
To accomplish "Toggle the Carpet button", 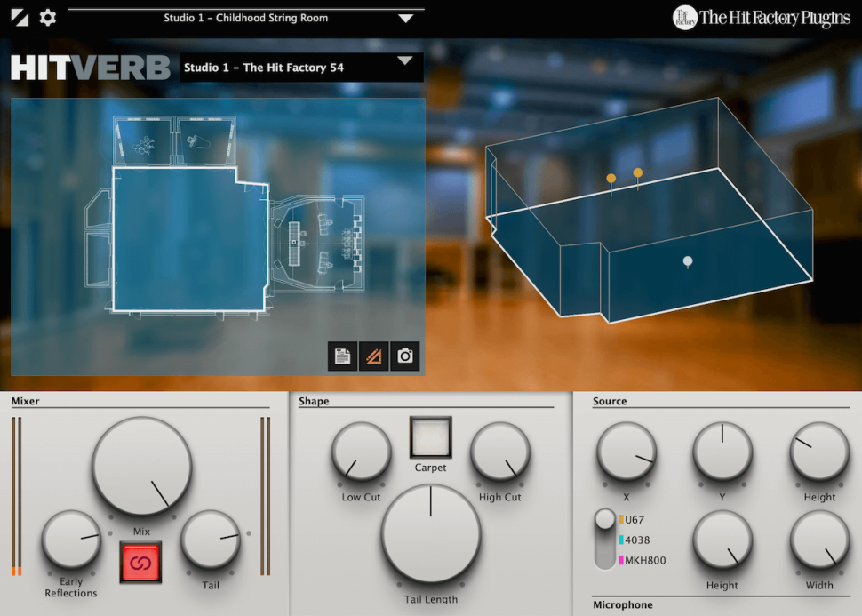I will [x=430, y=438].
